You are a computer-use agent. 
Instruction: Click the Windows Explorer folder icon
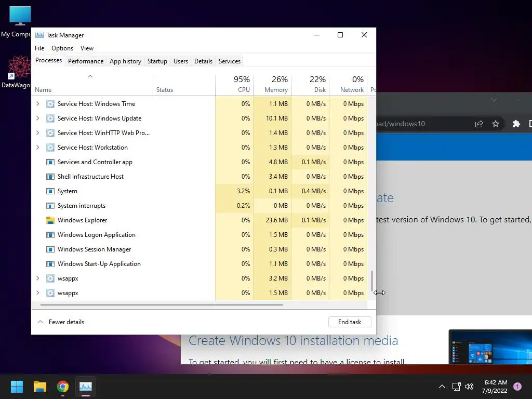pyautogui.click(x=50, y=220)
